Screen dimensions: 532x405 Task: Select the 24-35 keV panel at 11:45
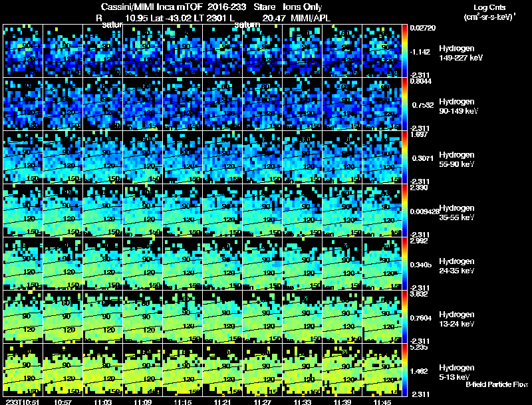[382, 263]
